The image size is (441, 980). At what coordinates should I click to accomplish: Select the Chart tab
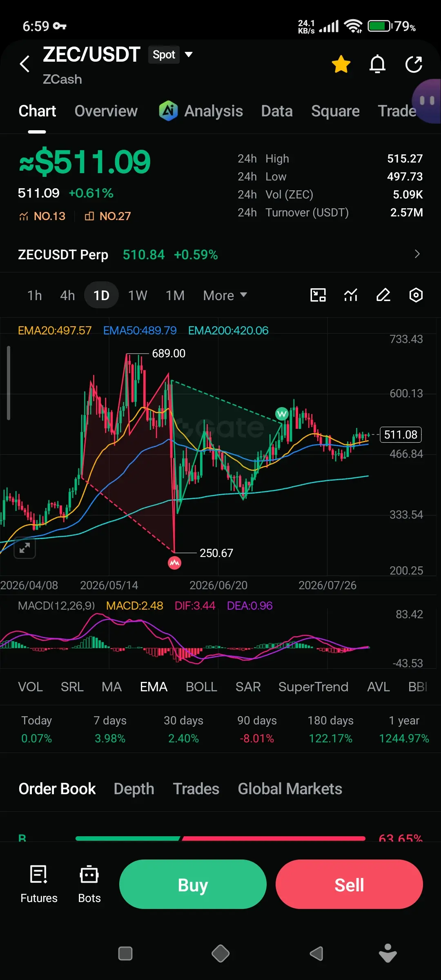click(x=37, y=111)
